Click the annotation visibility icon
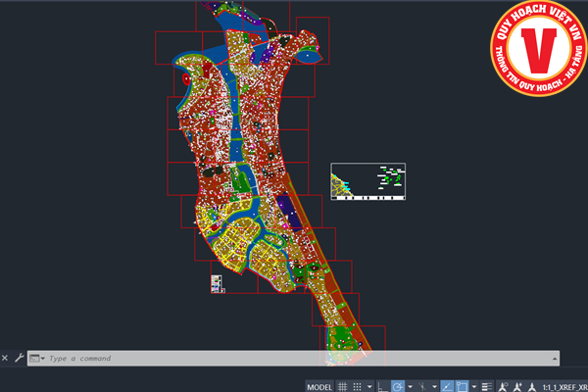This screenshot has width=588, height=392. 504,386
